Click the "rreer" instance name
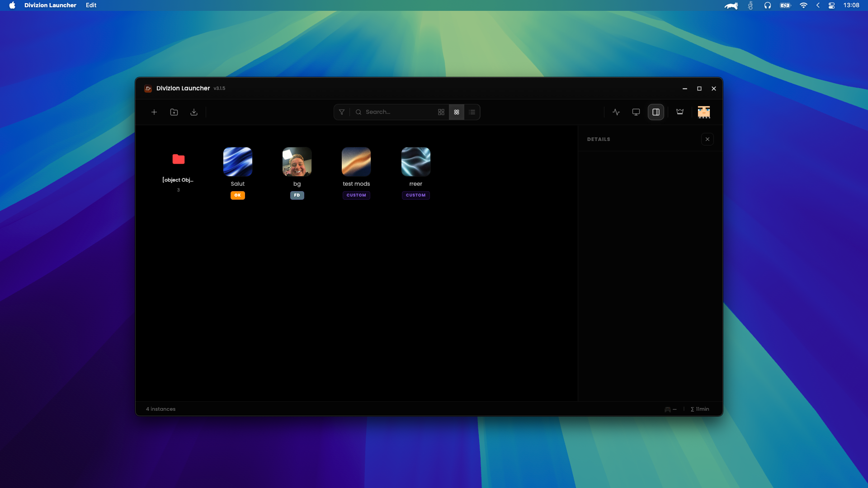 (x=416, y=184)
